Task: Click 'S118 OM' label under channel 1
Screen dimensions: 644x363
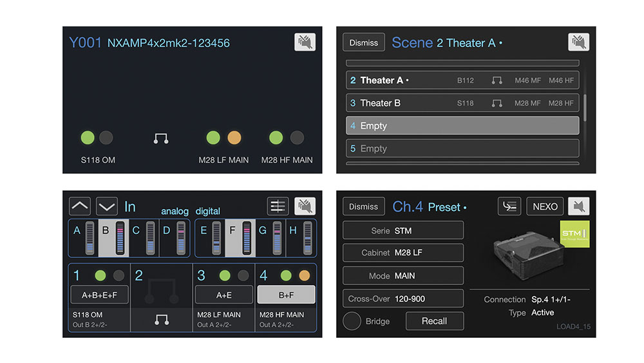Action: point(88,315)
